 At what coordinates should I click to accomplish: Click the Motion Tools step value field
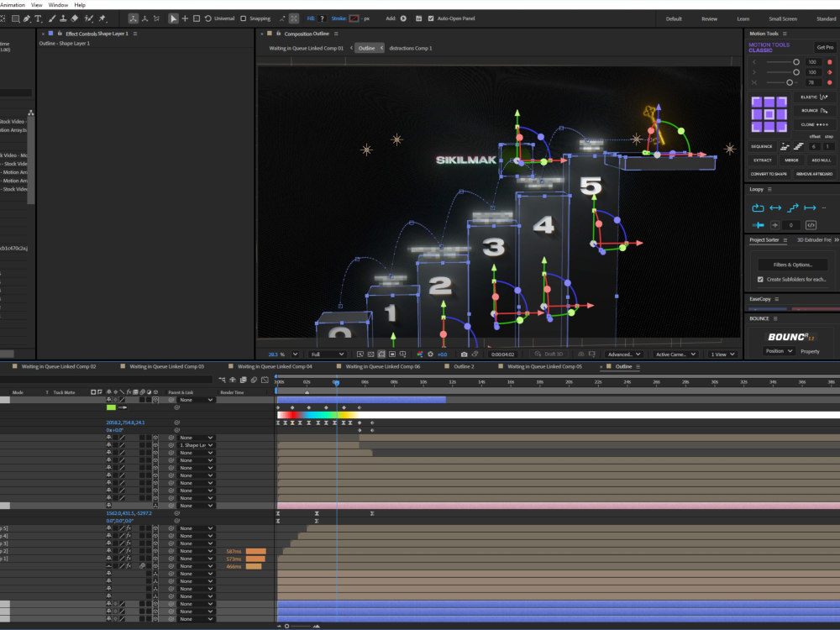pyautogui.click(x=827, y=146)
